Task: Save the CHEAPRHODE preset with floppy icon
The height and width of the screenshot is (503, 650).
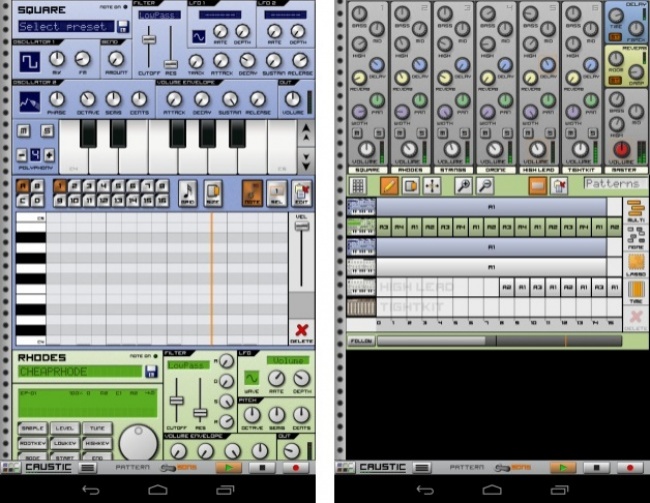Action: tap(151, 372)
